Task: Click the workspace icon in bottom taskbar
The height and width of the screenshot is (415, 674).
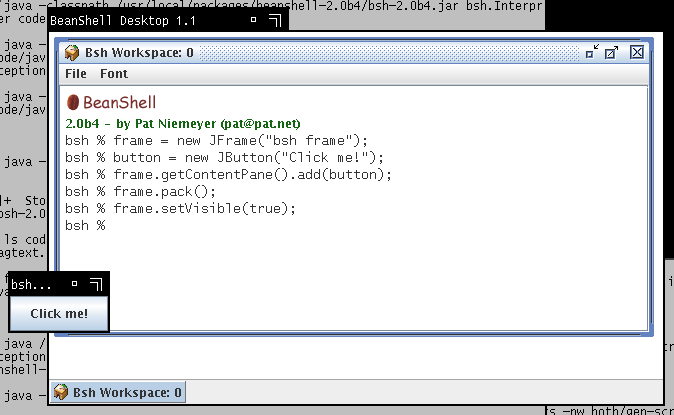Action: [x=61, y=392]
